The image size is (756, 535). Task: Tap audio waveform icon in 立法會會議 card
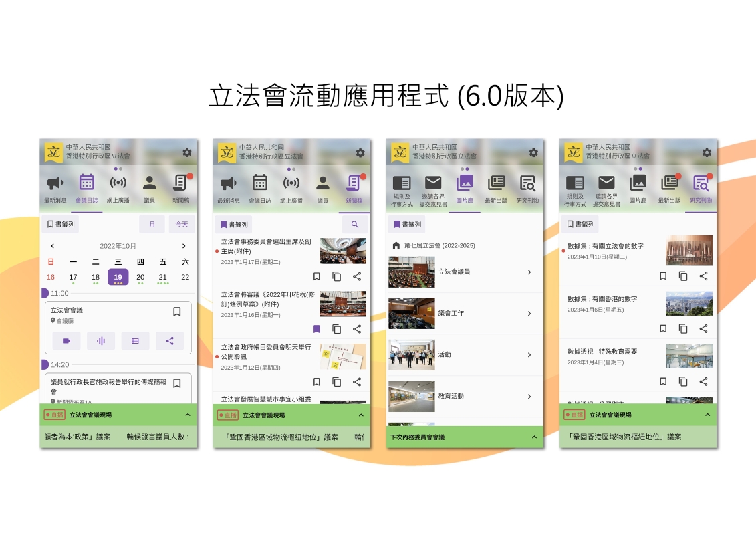pyautogui.click(x=101, y=341)
